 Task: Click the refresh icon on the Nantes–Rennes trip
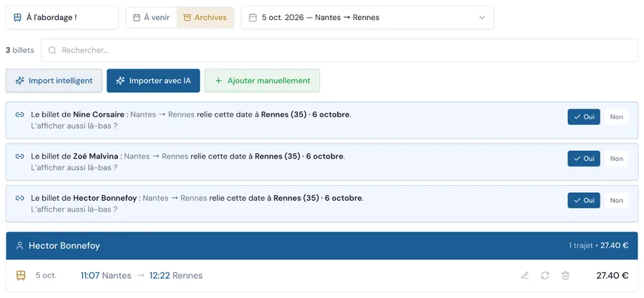pyautogui.click(x=545, y=275)
